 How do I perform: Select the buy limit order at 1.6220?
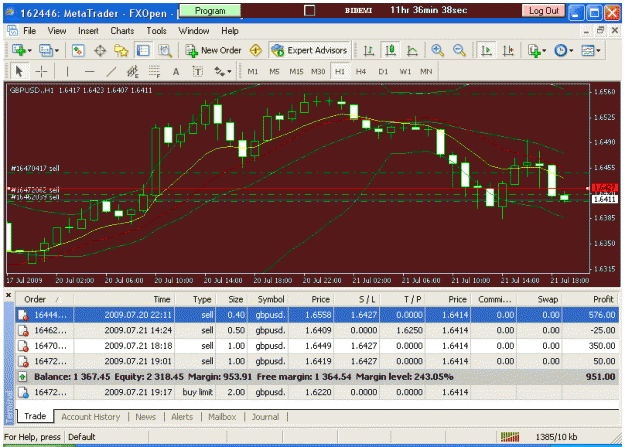coord(317,392)
